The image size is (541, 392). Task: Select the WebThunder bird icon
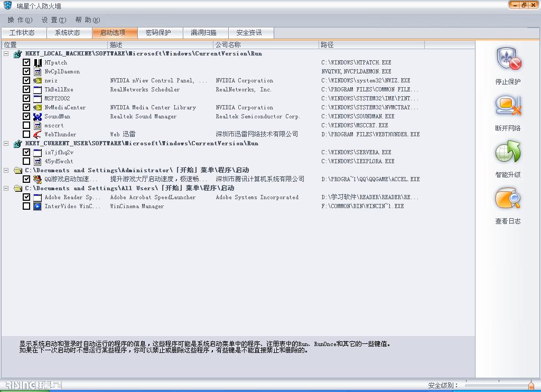coord(38,134)
